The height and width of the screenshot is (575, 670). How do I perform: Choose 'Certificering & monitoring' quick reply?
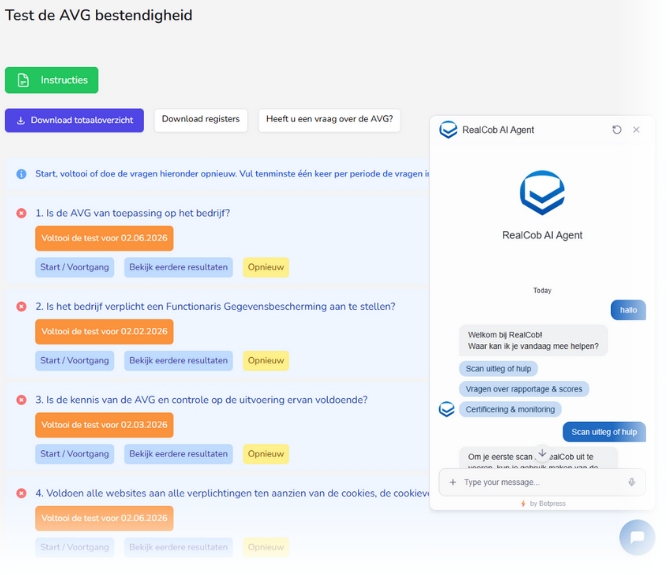[510, 409]
